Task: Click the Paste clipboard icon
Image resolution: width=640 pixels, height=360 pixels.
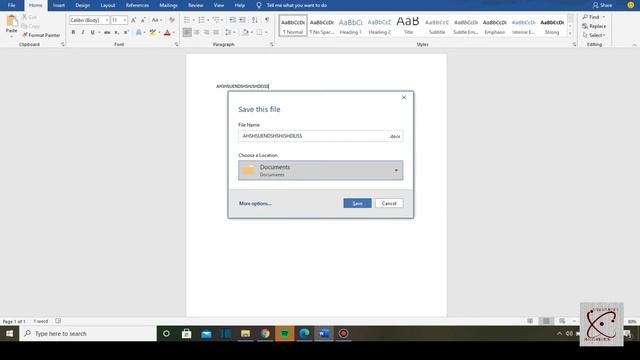Action: [11, 21]
